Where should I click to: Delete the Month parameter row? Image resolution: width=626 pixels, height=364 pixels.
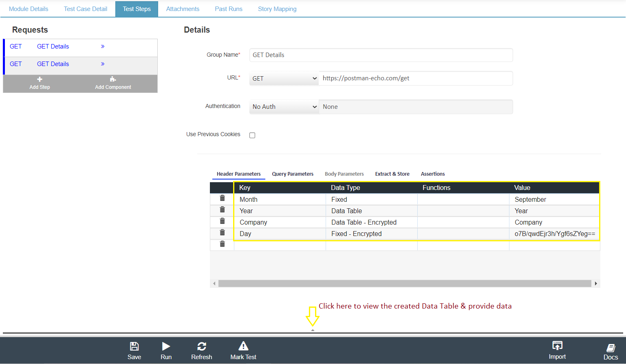pyautogui.click(x=222, y=198)
